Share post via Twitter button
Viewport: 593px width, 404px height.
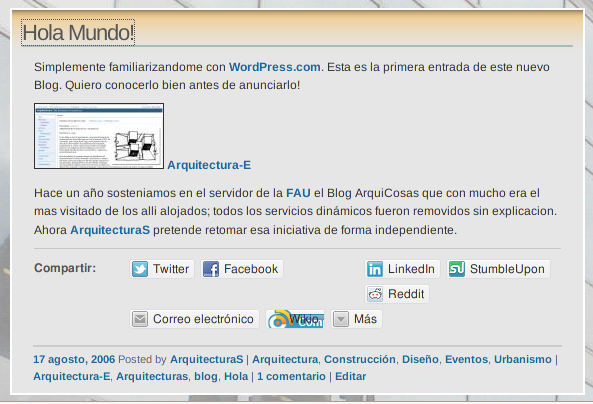[162, 269]
